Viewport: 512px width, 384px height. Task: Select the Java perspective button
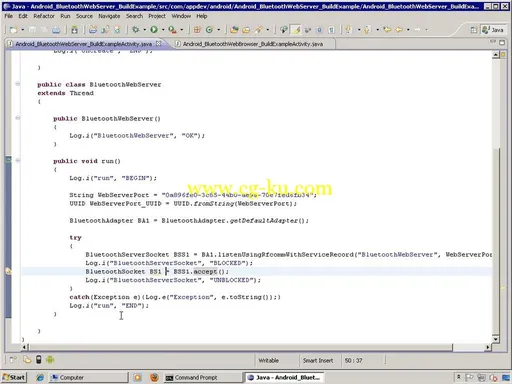492,30
